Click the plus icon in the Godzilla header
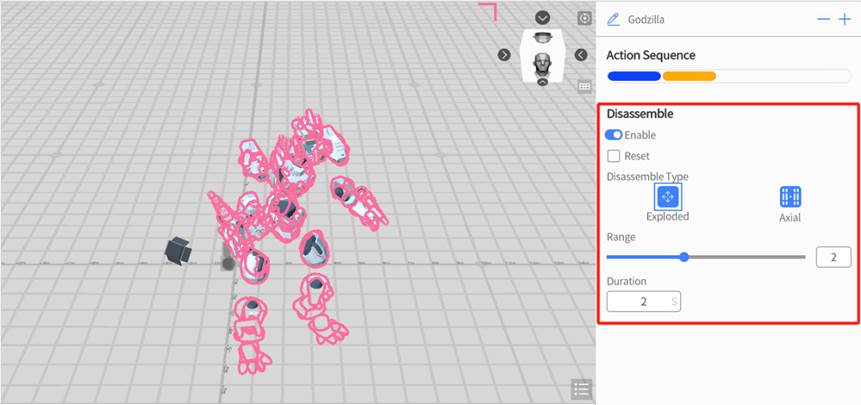Image resolution: width=861 pixels, height=405 pixels. click(844, 19)
